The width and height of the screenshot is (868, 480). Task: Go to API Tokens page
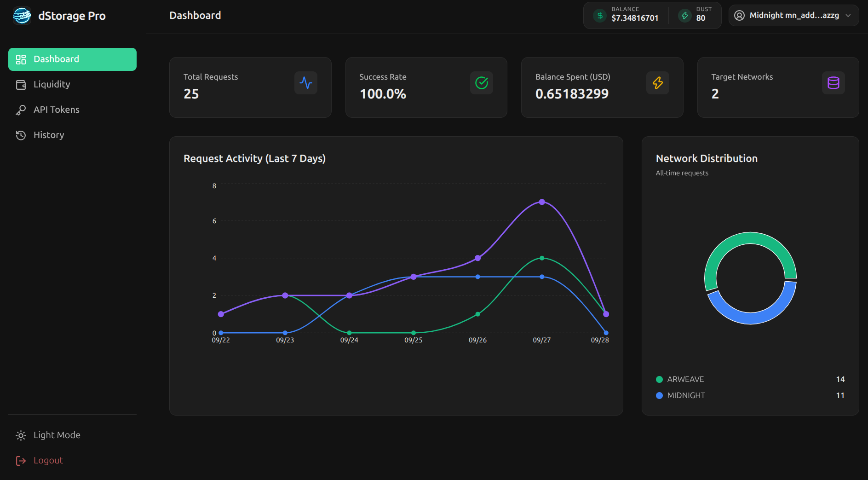[x=72, y=110]
